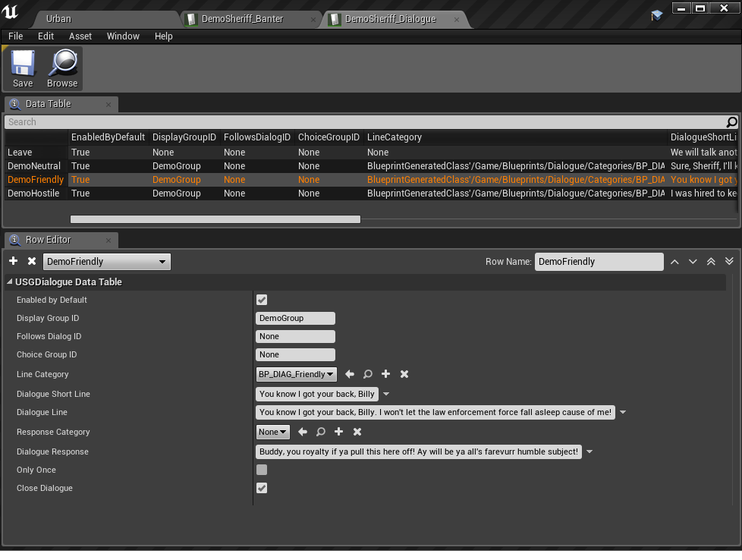
Task: Open BP_DIAG_Friendly Line Category dropdown
Action: pos(296,374)
